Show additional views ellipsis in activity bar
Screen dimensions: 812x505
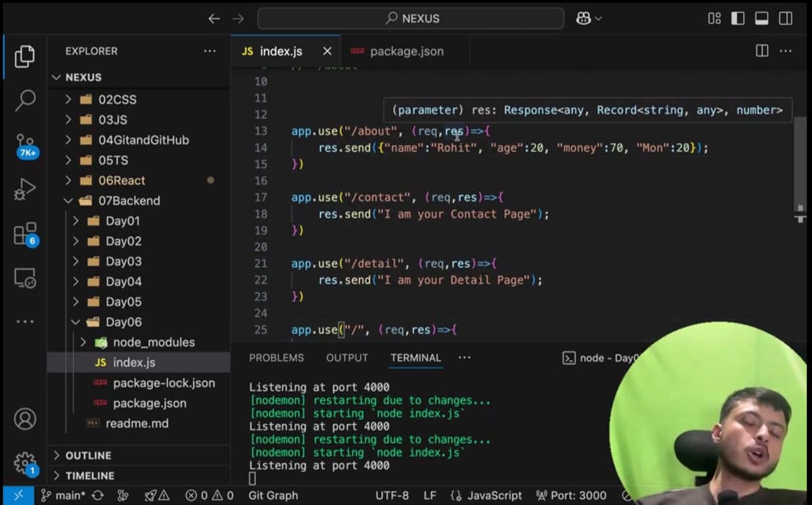25,322
